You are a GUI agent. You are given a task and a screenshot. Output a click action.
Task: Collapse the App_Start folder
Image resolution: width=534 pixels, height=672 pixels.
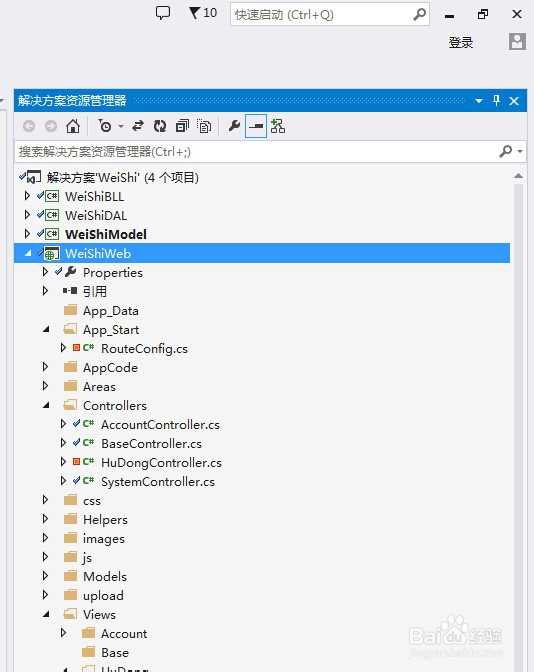46,330
